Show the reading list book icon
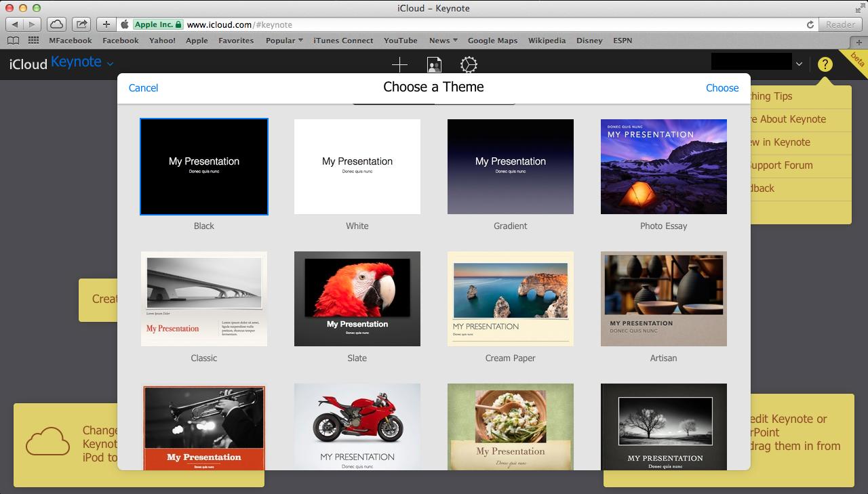This screenshot has height=494, width=868. [14, 41]
